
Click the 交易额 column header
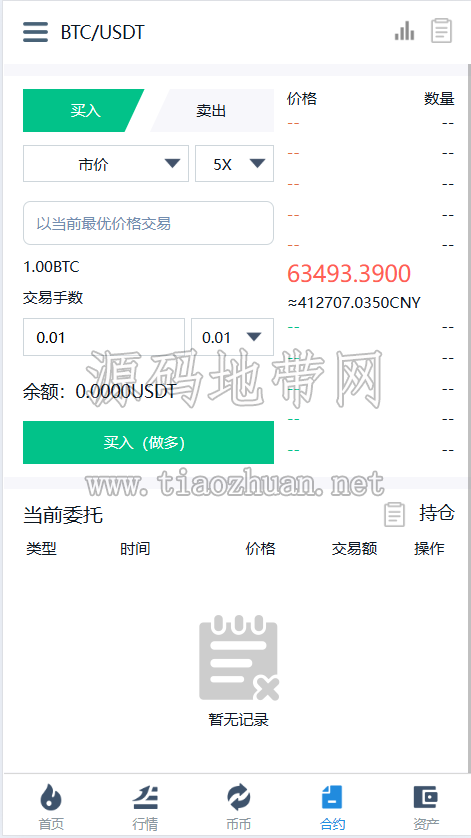click(354, 548)
